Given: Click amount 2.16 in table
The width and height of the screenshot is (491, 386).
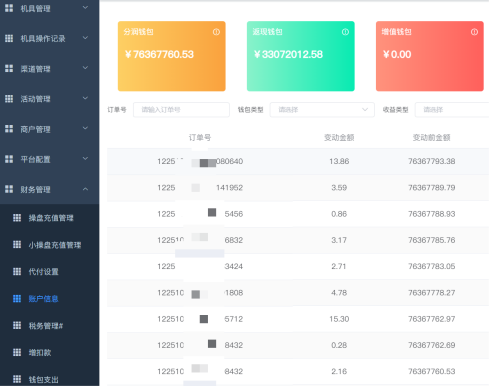Looking at the screenshot, I should 339,371.
